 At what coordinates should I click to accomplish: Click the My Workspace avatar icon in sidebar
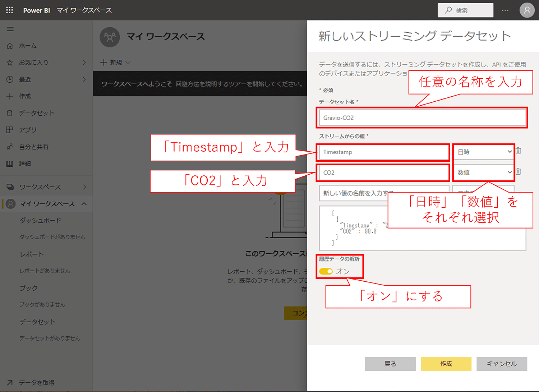tap(11, 204)
